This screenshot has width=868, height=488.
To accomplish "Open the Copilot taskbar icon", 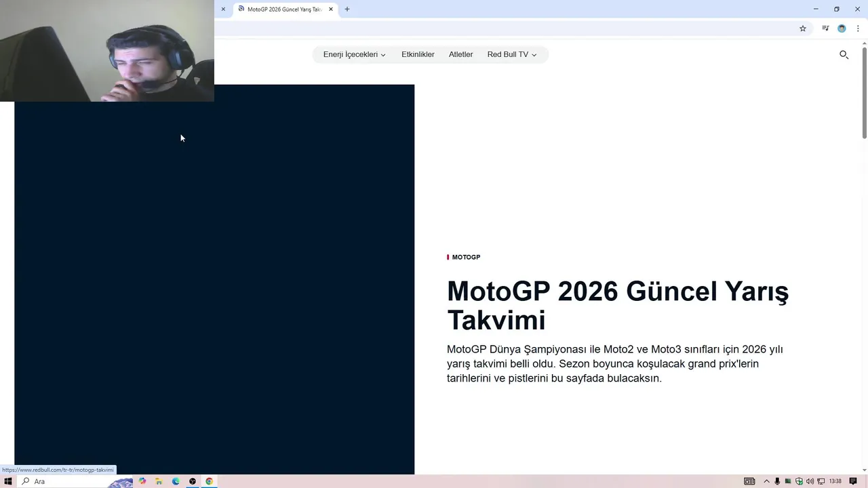I will (142, 481).
